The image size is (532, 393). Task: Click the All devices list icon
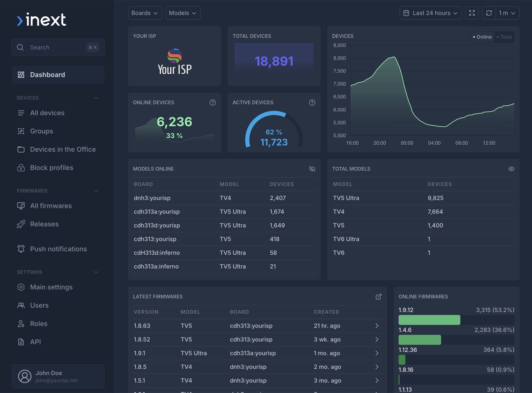click(x=21, y=113)
